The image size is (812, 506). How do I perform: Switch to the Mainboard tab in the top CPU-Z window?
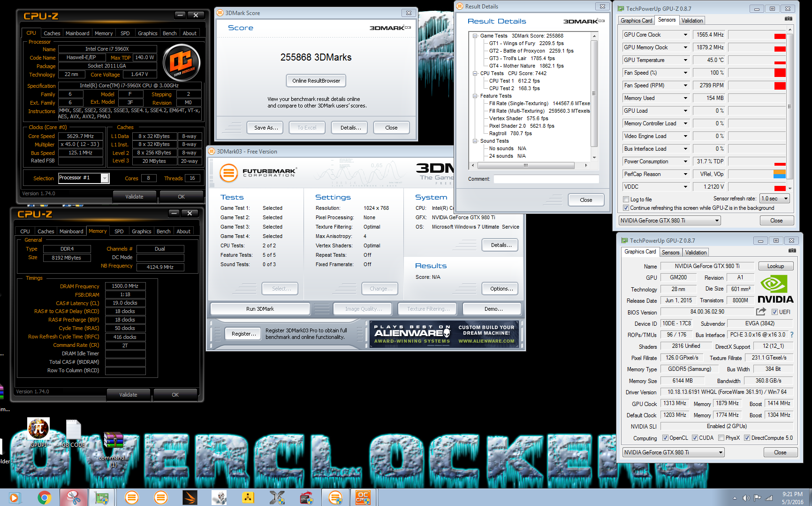pyautogui.click(x=77, y=33)
